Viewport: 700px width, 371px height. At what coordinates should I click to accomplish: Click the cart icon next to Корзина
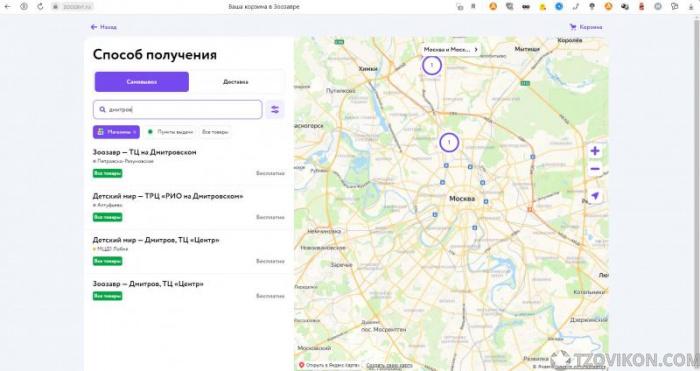pyautogui.click(x=573, y=27)
